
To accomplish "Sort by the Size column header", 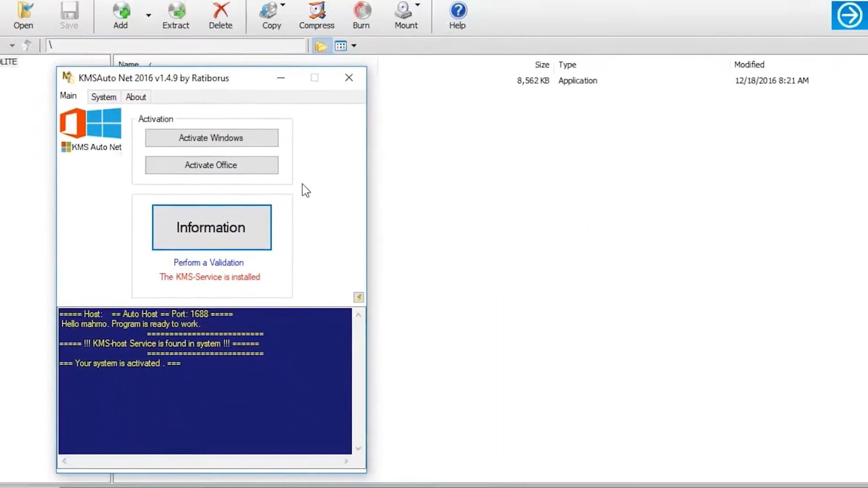I will pos(542,65).
